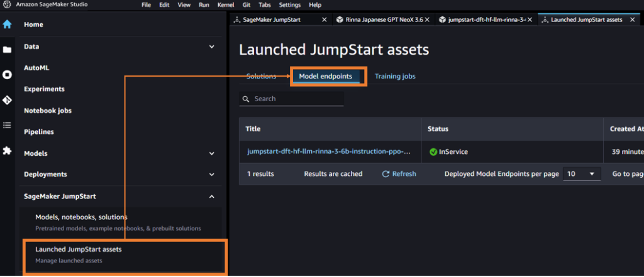
Task: Go to Home in sidebar
Action: pyautogui.click(x=34, y=24)
